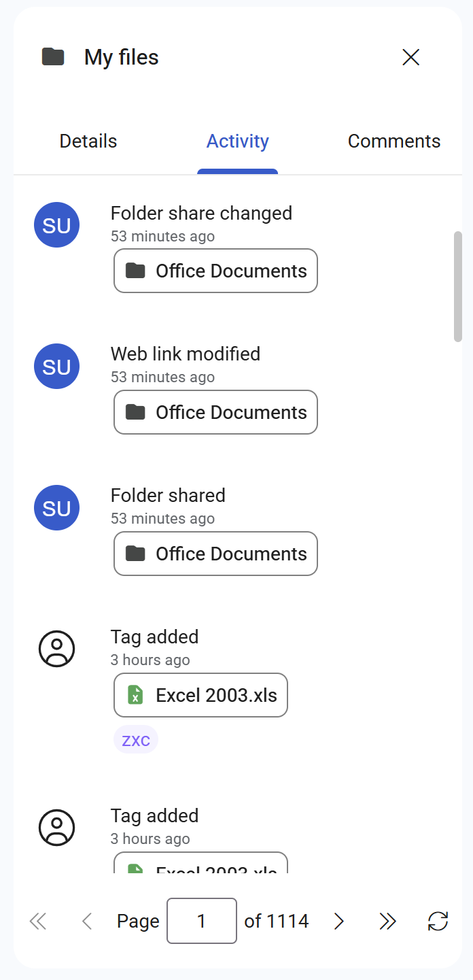473x980 pixels.
Task: Open Office Documents under Folder share changed
Action: pos(215,271)
